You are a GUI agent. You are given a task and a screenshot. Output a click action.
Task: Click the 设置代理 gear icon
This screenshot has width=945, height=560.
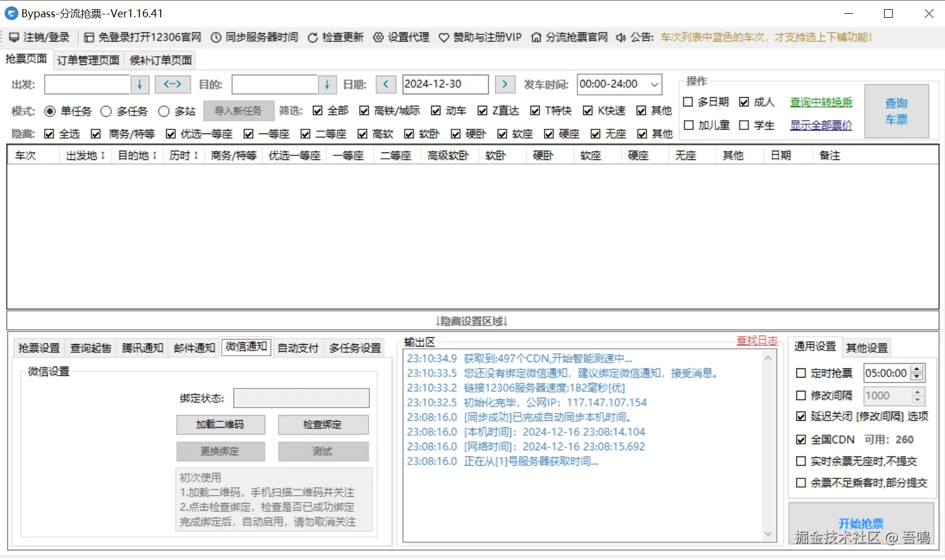(x=378, y=37)
